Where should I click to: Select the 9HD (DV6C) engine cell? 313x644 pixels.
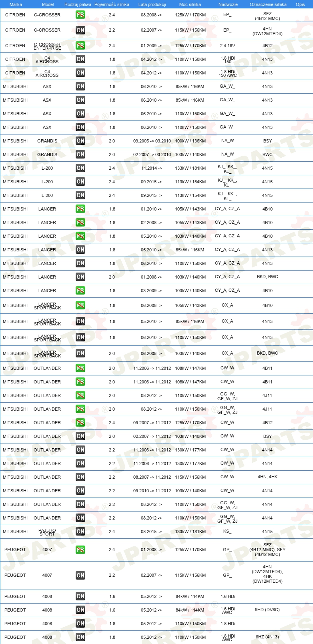[267, 610]
